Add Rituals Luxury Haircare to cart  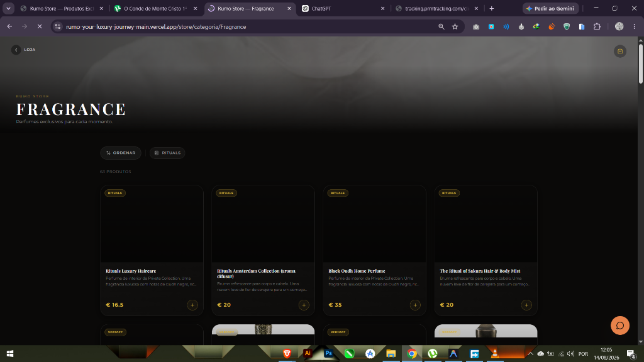click(x=192, y=305)
